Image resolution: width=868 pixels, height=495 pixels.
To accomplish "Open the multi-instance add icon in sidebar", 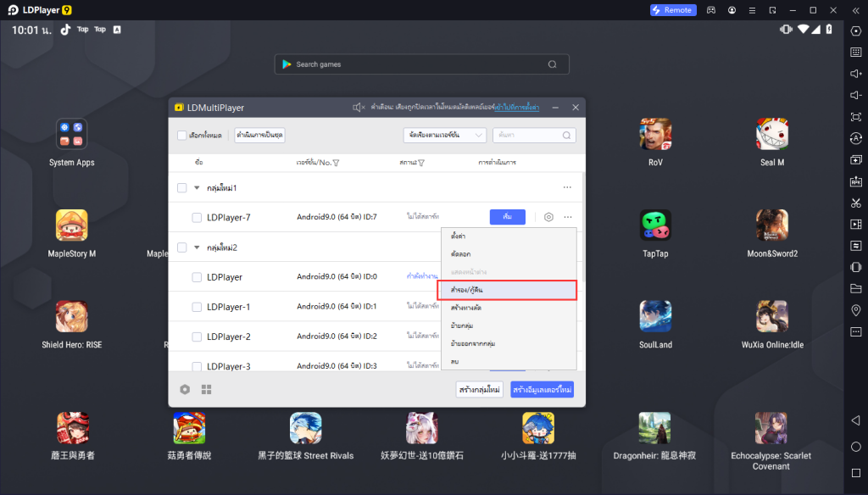I will pyautogui.click(x=856, y=160).
